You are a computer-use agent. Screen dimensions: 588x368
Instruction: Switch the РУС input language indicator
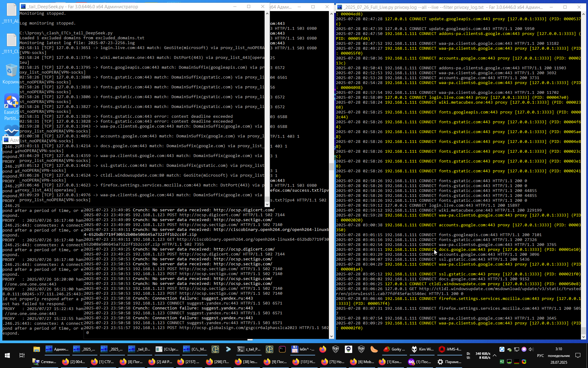[x=541, y=356]
